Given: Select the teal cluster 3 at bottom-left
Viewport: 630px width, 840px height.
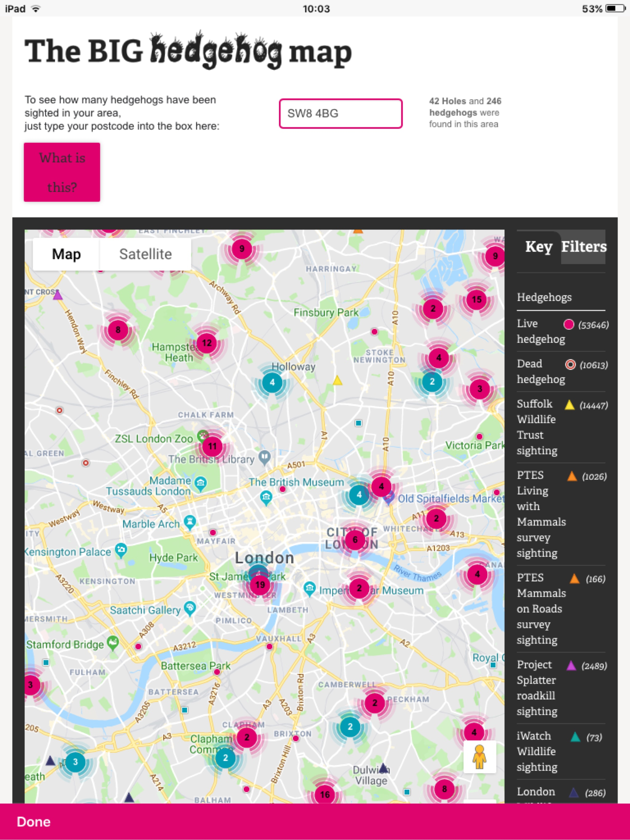Looking at the screenshot, I should click(75, 762).
